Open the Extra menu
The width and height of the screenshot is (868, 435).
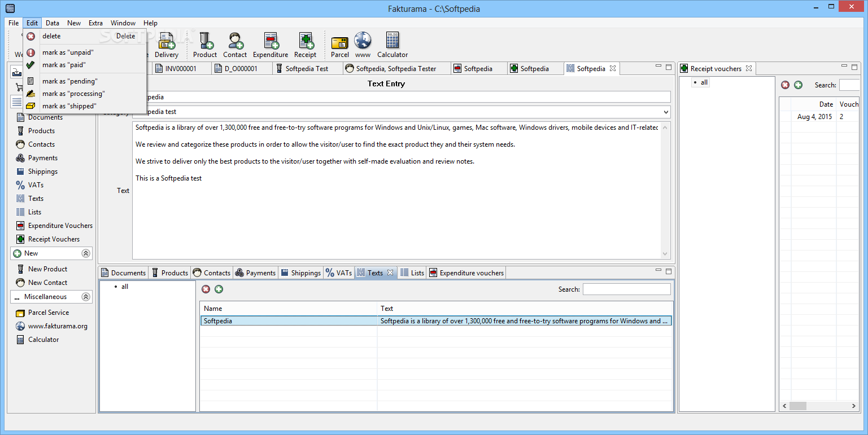(95, 23)
